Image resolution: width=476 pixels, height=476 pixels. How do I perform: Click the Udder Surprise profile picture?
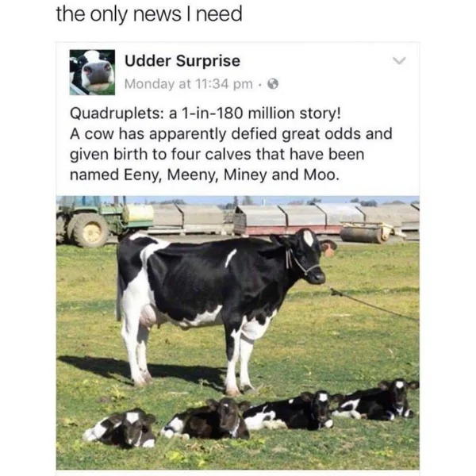point(92,72)
